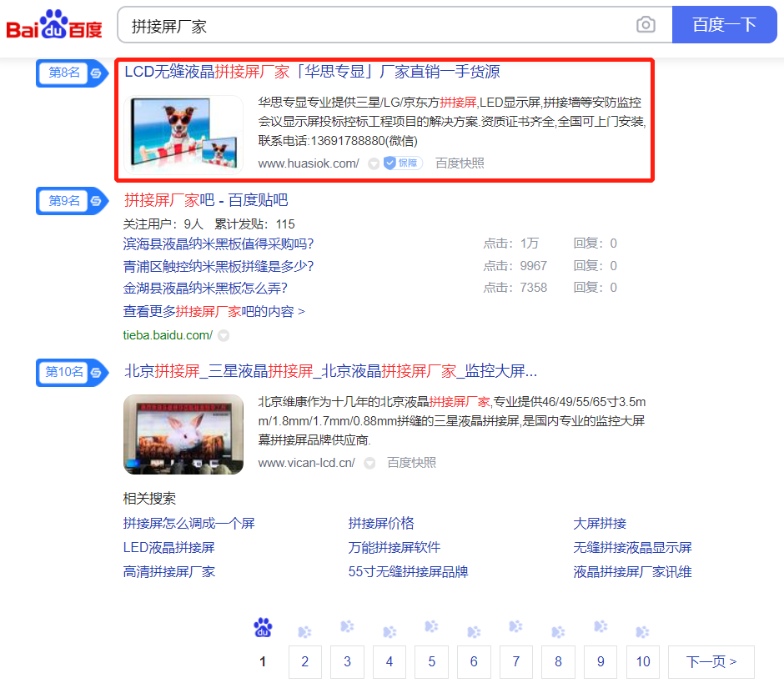Visit the www.vican-lcd.cn/ URL link
Image resolution: width=784 pixels, height=693 pixels.
coord(306,463)
